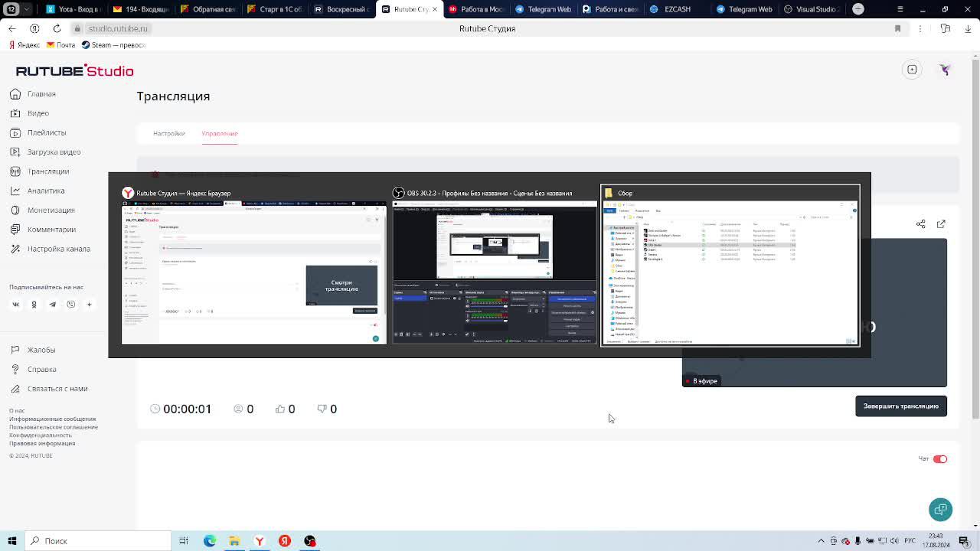Click the В эфире live badge
Image resolution: width=980 pixels, height=551 pixels.
click(701, 381)
